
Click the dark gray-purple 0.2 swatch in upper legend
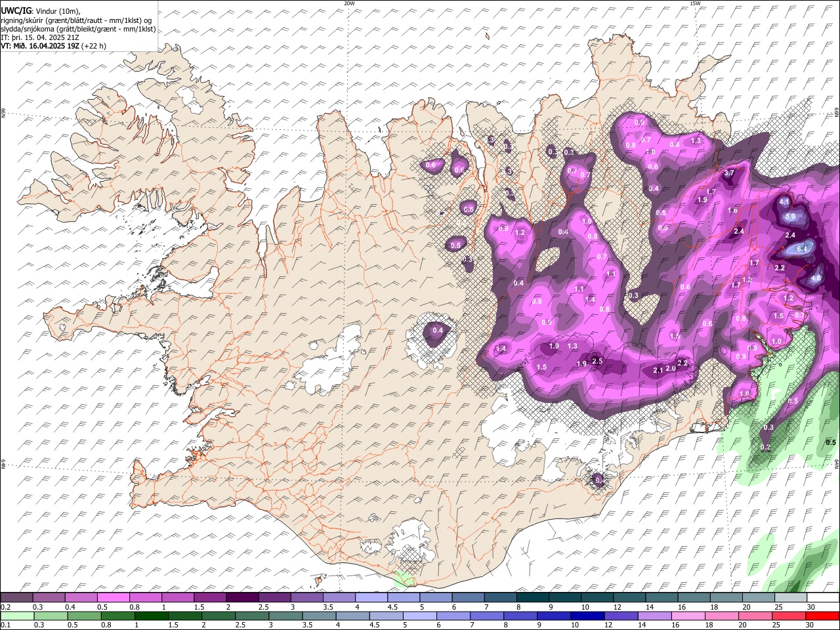point(16,598)
